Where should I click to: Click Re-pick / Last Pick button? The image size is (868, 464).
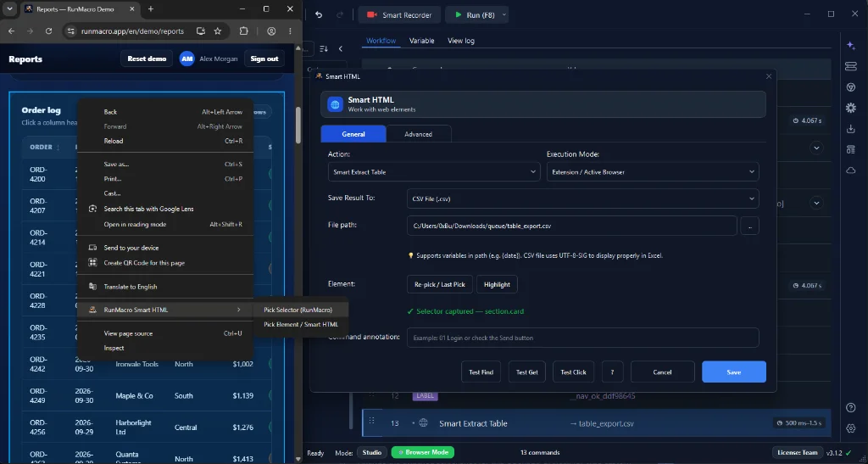(440, 284)
